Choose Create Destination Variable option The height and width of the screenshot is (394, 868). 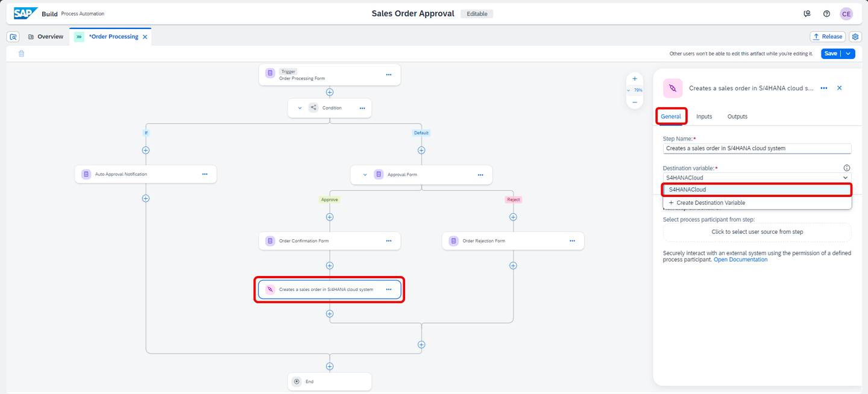(x=756, y=203)
